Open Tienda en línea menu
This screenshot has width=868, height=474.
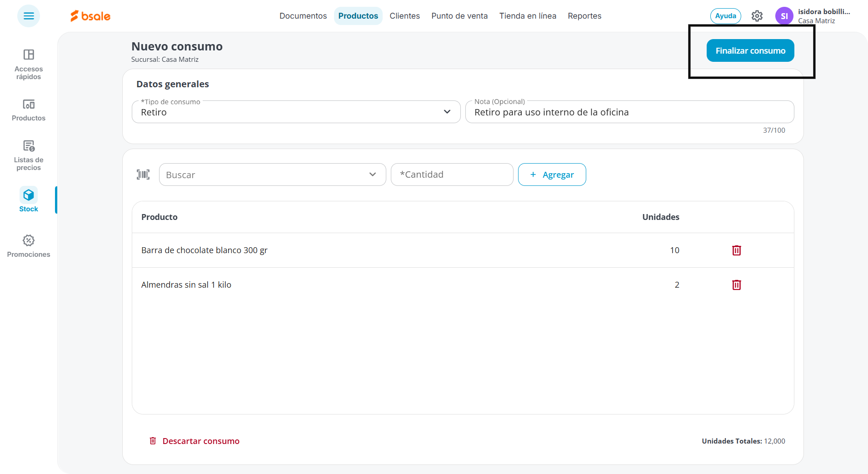(x=528, y=16)
